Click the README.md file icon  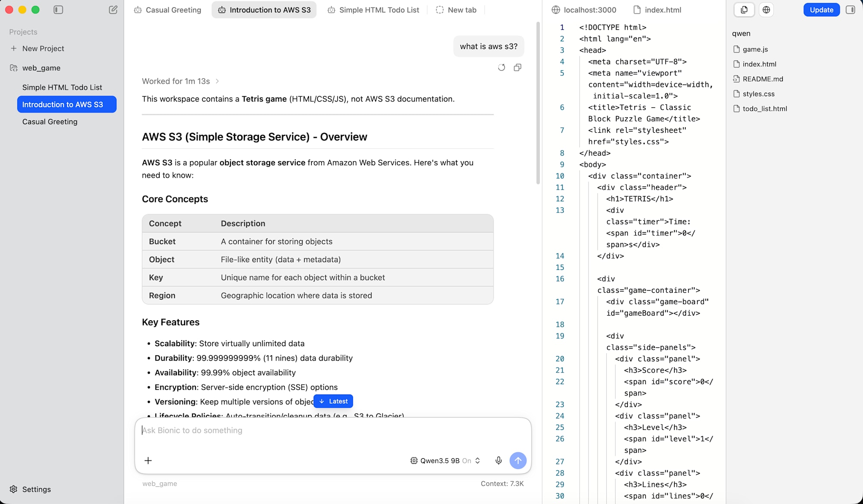click(x=737, y=79)
